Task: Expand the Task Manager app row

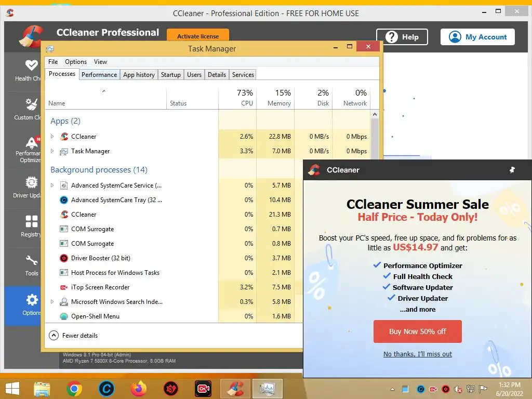Action: tap(52, 151)
